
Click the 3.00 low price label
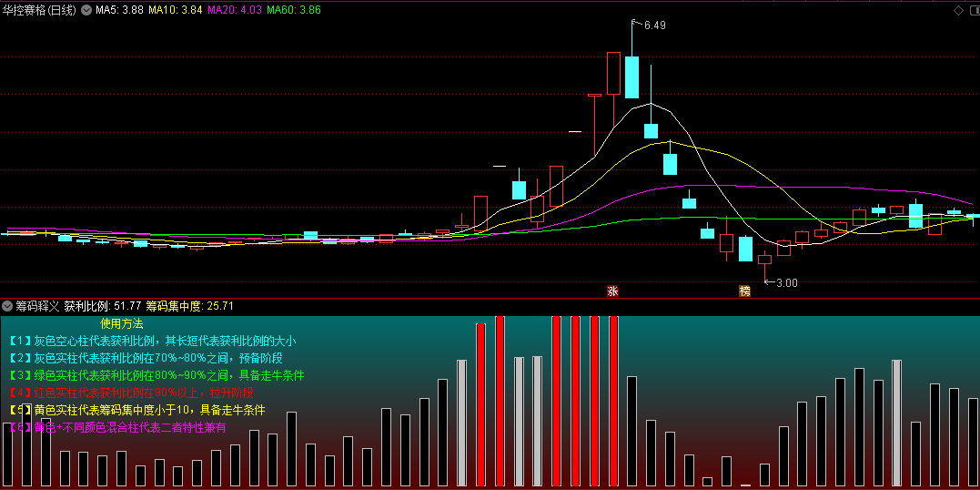click(786, 283)
